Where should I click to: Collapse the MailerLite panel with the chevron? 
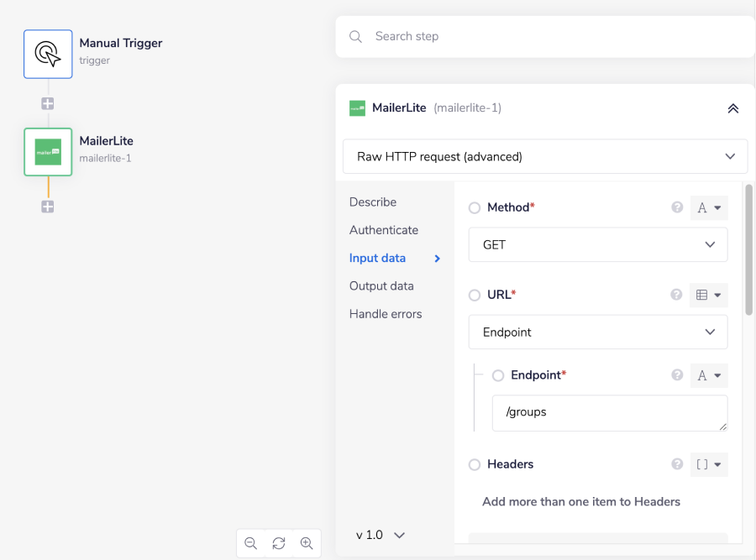tap(732, 108)
